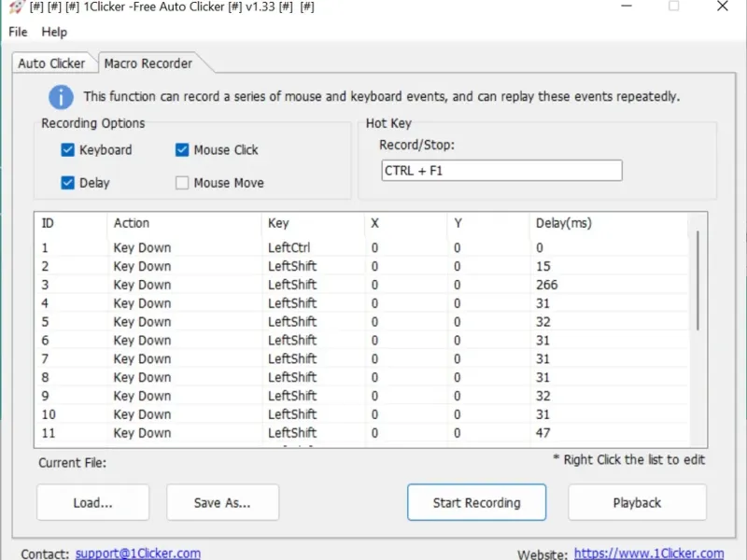Select the Macro Recorder tab
The image size is (747, 560).
(x=148, y=63)
